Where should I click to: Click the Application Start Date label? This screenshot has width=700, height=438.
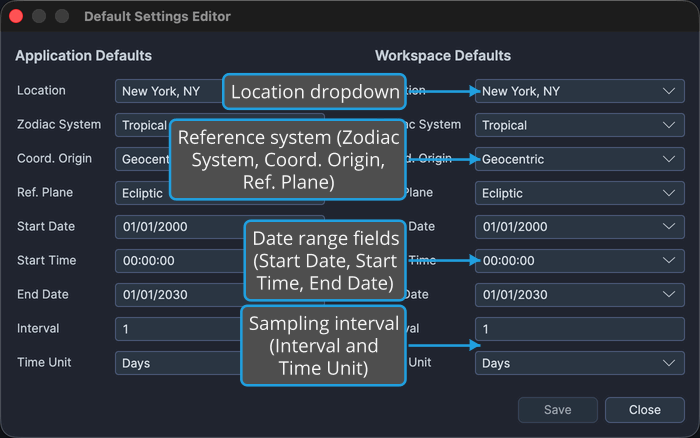pos(46,226)
